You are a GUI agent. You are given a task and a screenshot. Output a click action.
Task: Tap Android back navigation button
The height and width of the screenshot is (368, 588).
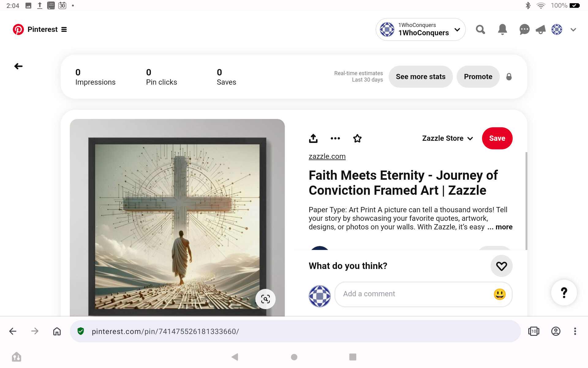pos(235,357)
